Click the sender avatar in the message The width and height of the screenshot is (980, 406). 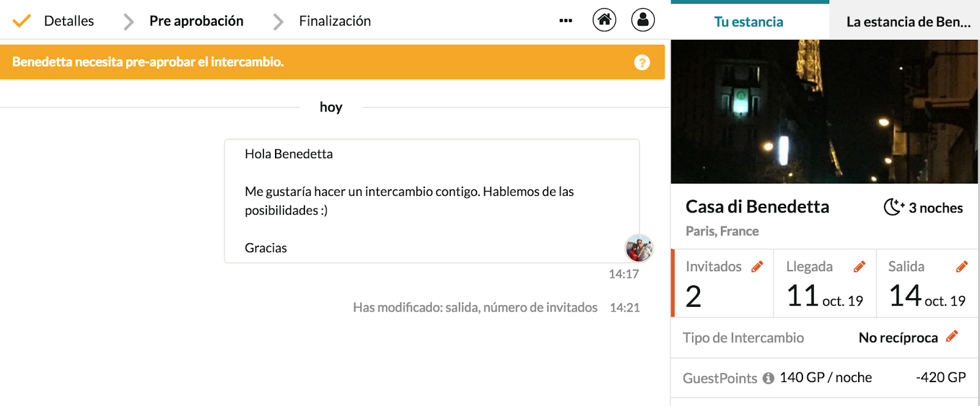[638, 248]
